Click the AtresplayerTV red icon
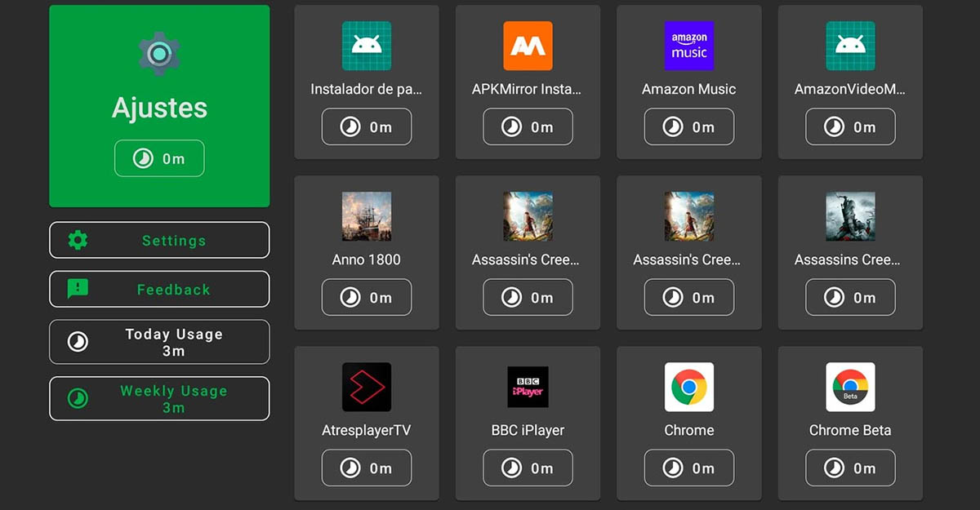The width and height of the screenshot is (980, 510). (x=366, y=387)
